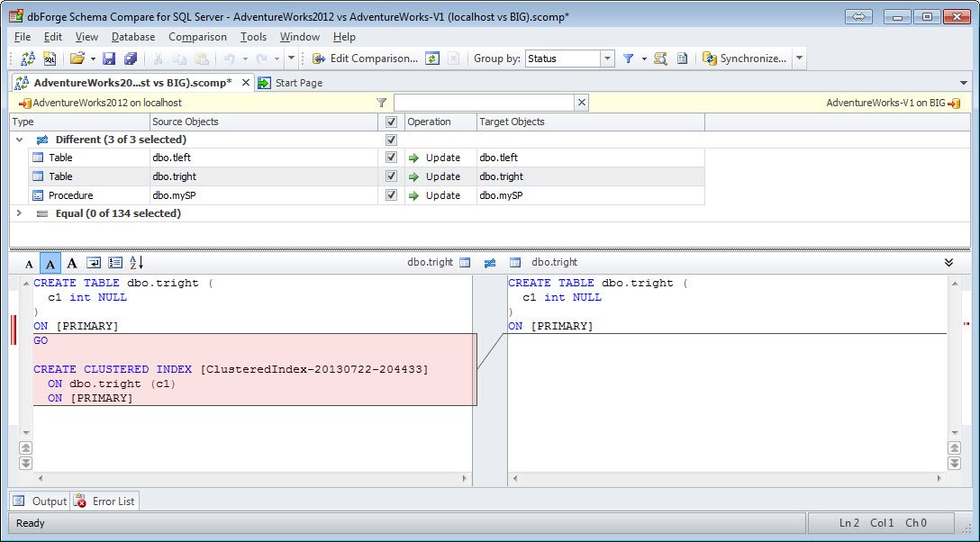Image resolution: width=980 pixels, height=542 pixels.
Task: Toggle the Different group checkbox
Action: (x=391, y=140)
